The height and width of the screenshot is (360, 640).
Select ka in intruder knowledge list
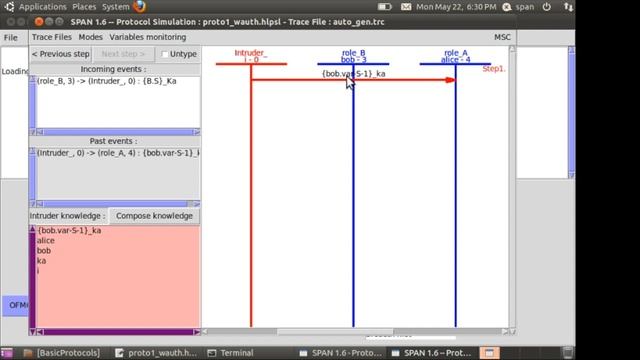click(x=42, y=261)
